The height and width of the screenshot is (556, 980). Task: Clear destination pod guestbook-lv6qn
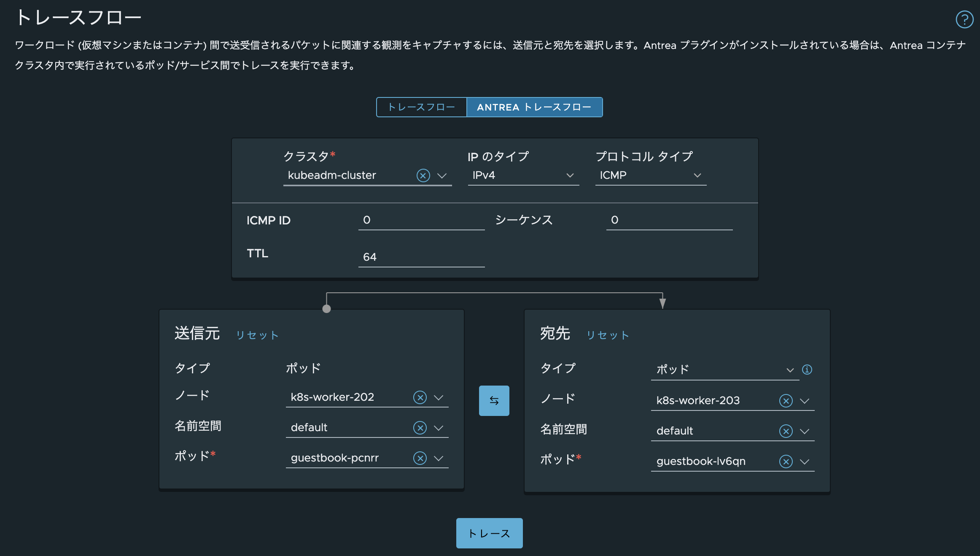tap(786, 462)
